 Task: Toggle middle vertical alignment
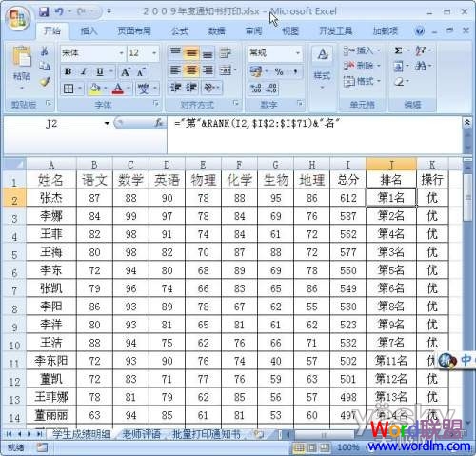tap(191, 53)
